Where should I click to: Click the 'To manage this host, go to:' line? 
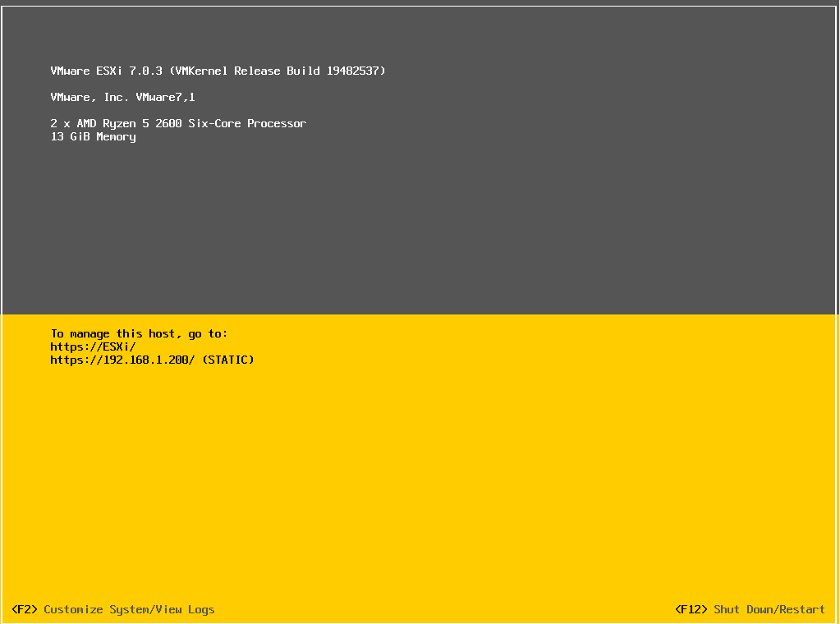(140, 333)
